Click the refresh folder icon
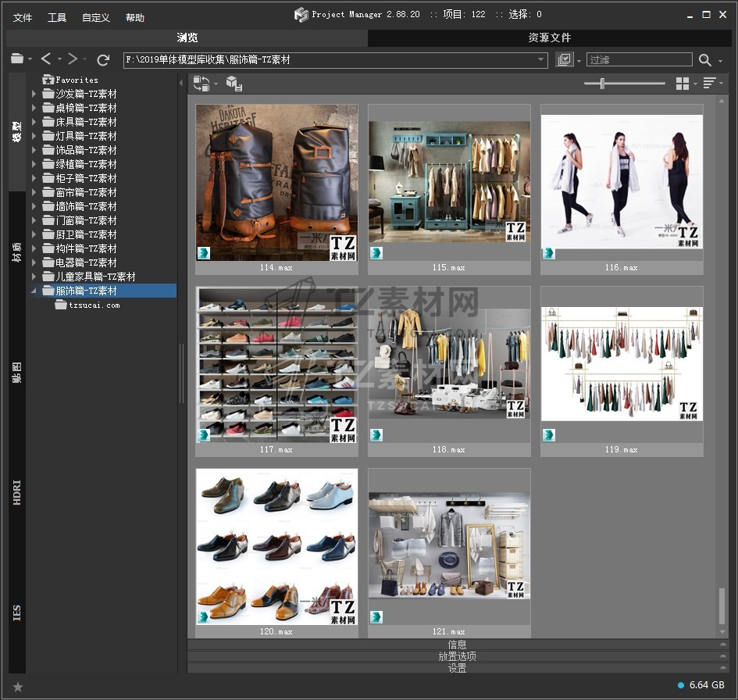The image size is (738, 700). (103, 59)
